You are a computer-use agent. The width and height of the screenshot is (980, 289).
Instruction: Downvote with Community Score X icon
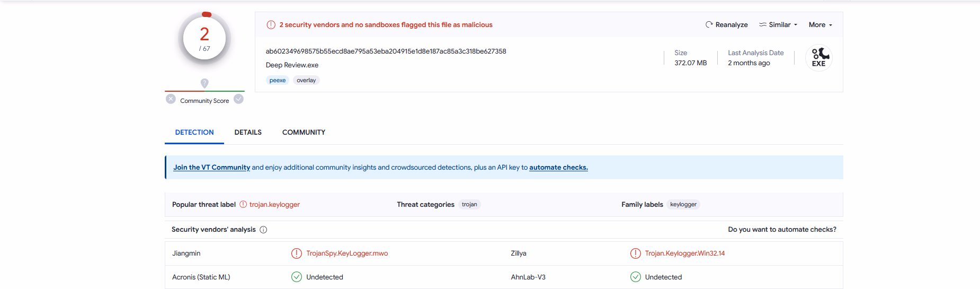[x=171, y=99]
